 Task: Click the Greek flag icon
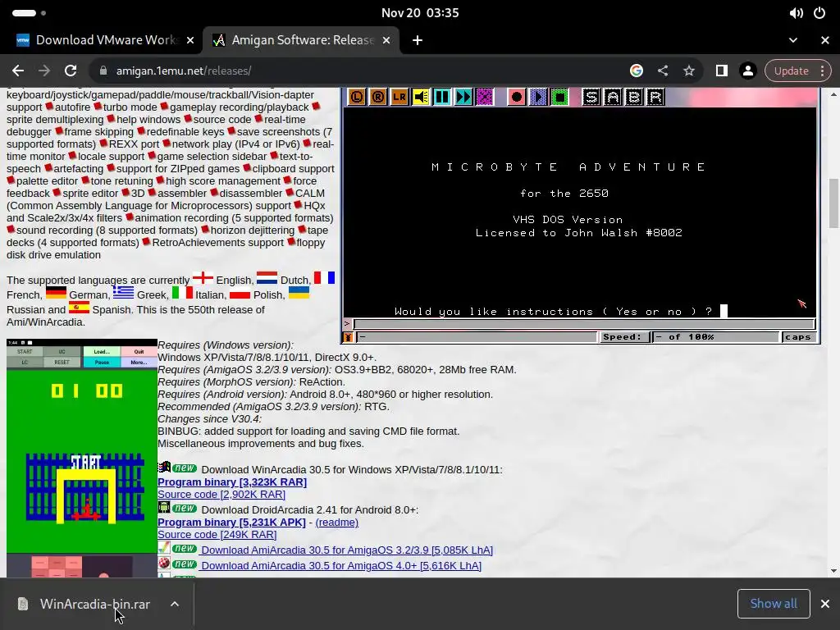tap(123, 293)
